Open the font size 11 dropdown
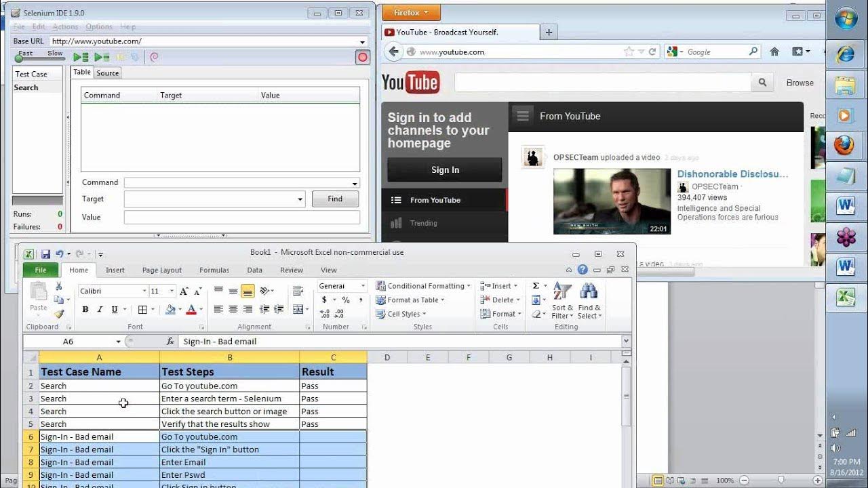The width and height of the screenshot is (868, 488). pyautogui.click(x=172, y=291)
